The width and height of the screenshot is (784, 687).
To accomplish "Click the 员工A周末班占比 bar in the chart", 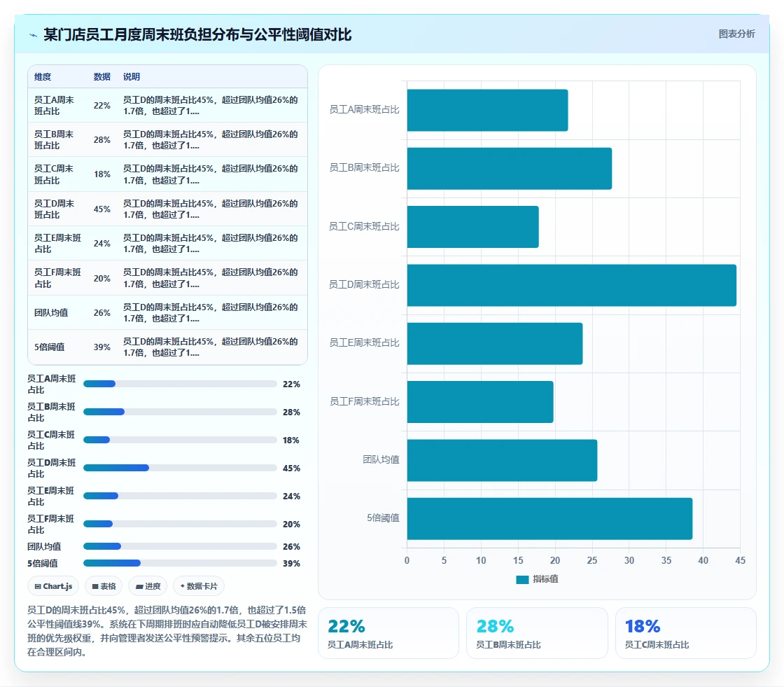I will [487, 110].
